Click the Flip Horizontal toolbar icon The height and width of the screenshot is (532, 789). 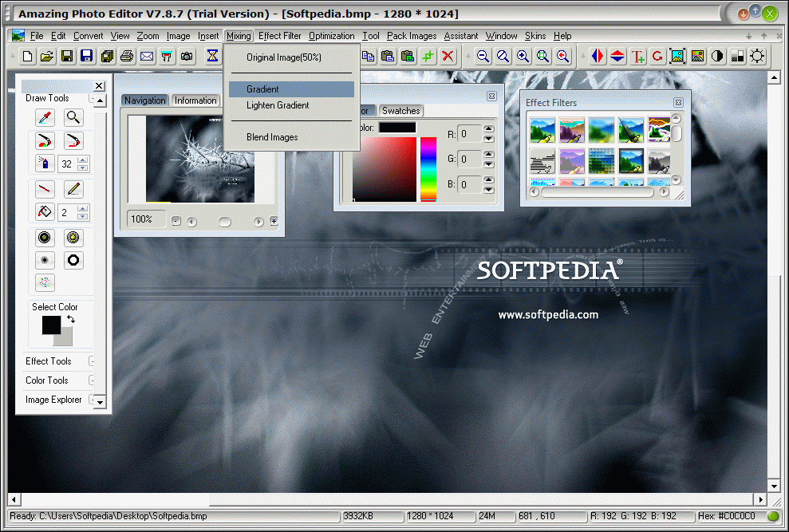click(598, 56)
